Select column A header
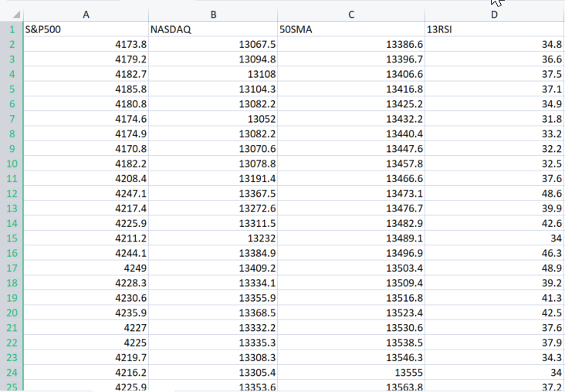This screenshot has height=392, width=565. point(86,15)
